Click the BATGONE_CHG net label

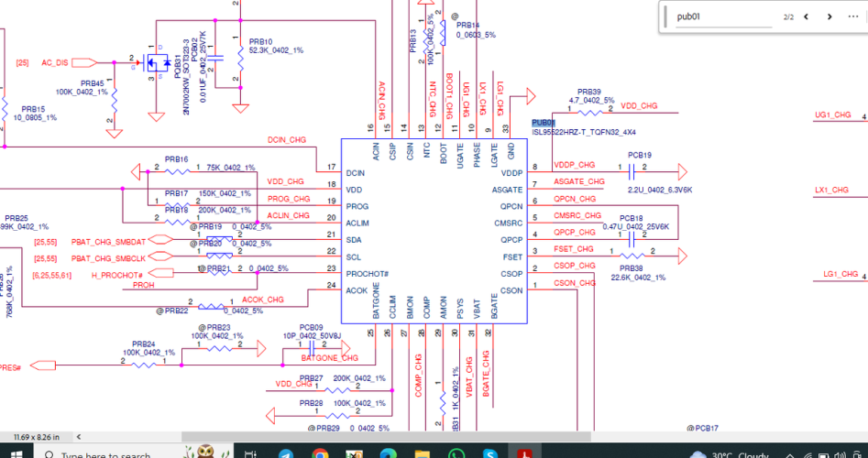[329, 358]
